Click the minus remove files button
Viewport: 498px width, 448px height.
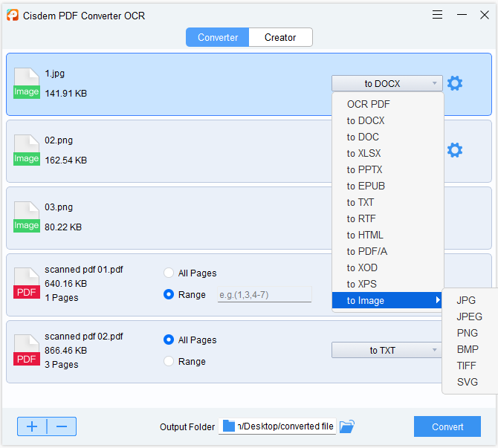[x=62, y=426]
